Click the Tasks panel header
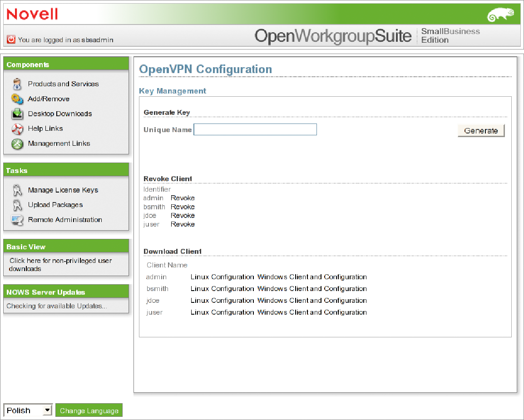The image size is (524, 420). (66, 170)
